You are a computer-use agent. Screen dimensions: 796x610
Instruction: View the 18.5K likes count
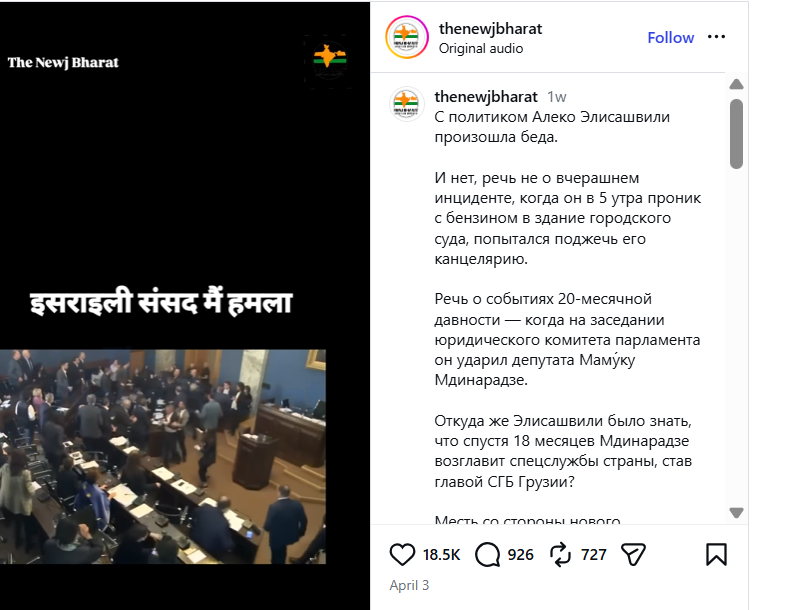tap(441, 555)
